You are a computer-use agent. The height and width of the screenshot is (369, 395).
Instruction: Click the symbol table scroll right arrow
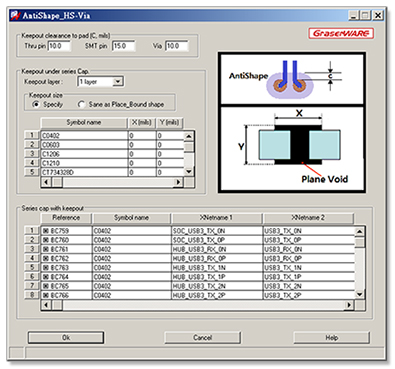[179, 182]
